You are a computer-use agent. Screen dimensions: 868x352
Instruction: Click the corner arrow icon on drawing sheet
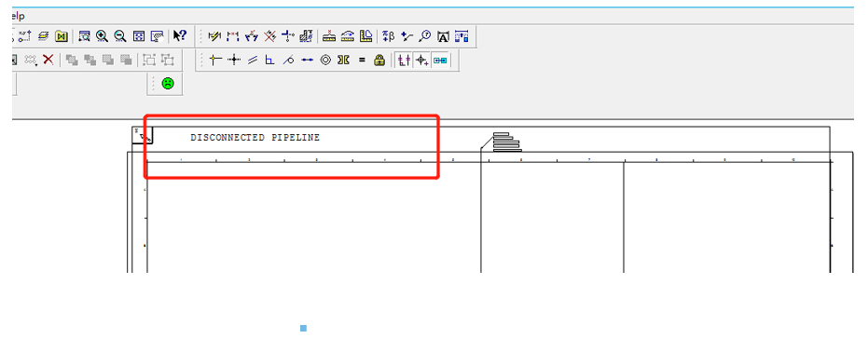click(x=143, y=135)
